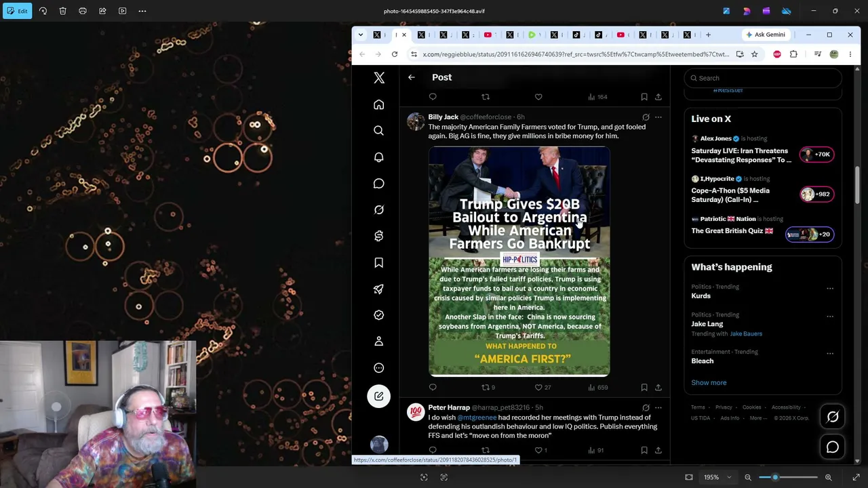Reload the browser page
This screenshot has height=488, width=868.
(x=395, y=54)
